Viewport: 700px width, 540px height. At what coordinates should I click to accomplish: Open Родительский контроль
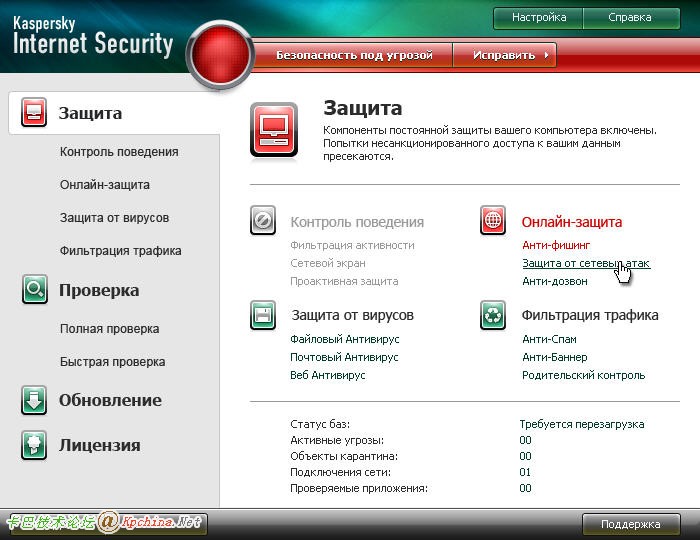click(583, 375)
